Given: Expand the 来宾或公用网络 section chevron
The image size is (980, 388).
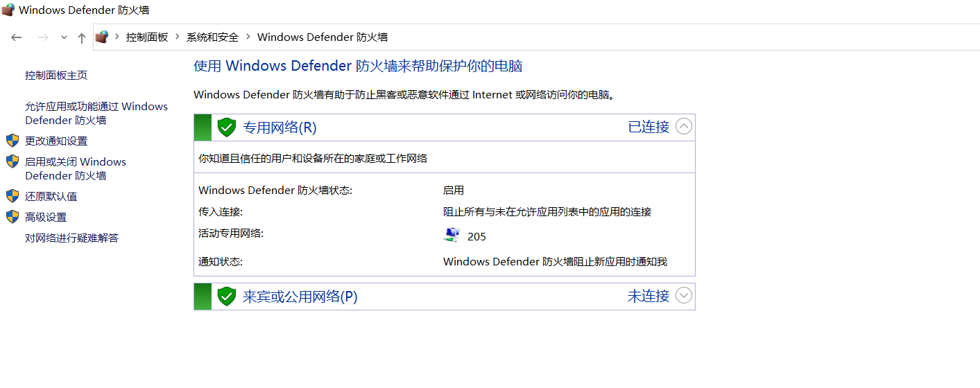Looking at the screenshot, I should 684,296.
